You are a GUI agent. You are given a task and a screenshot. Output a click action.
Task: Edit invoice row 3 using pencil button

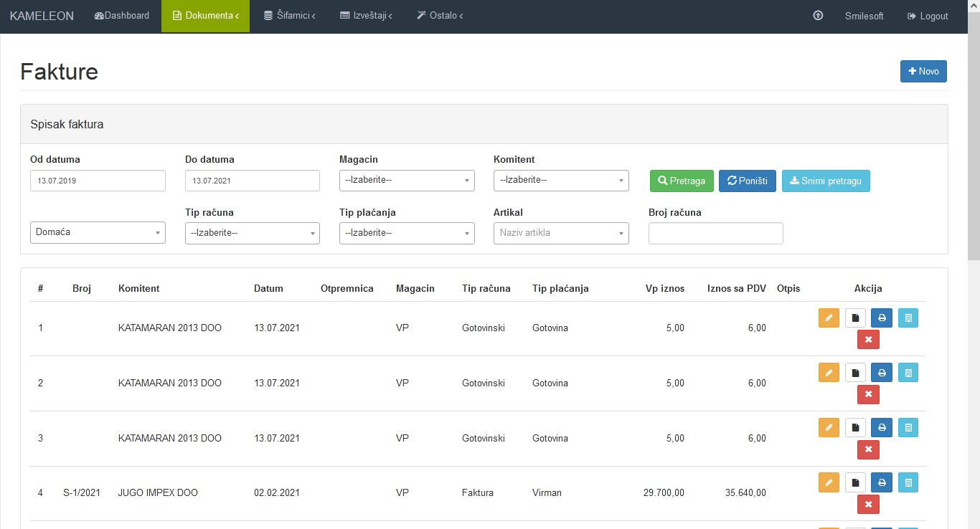829,428
